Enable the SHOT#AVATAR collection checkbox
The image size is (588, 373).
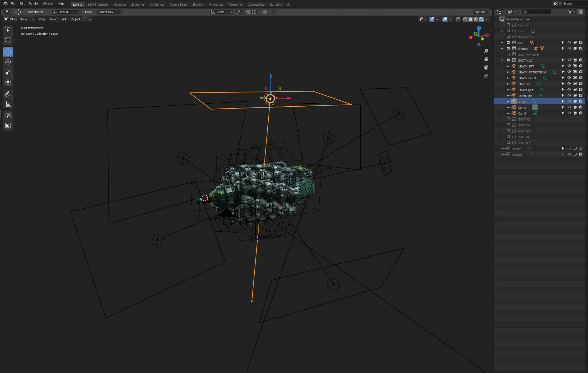coord(508,54)
